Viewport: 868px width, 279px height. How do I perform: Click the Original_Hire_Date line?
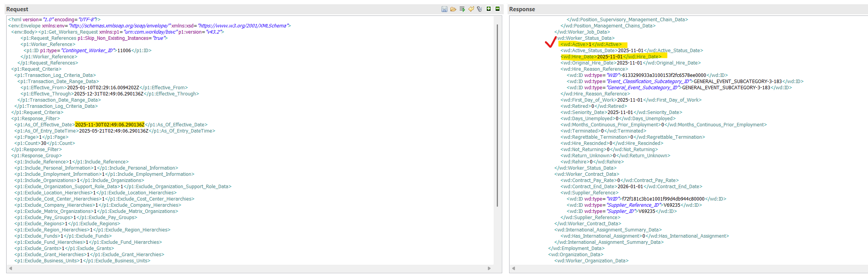point(630,63)
